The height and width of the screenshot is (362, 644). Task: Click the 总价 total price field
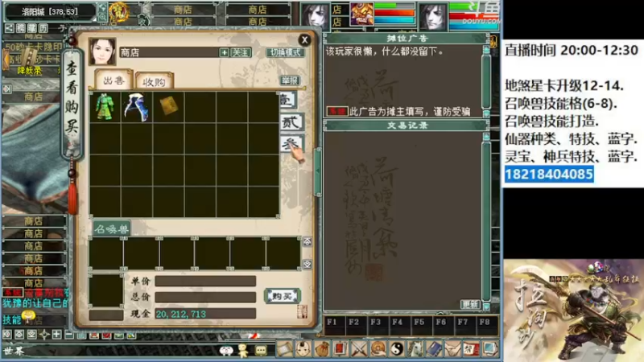(205, 297)
